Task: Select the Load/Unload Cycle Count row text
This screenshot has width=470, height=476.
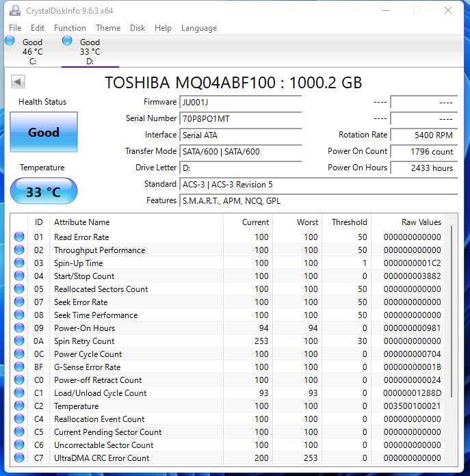Action: pos(100,393)
